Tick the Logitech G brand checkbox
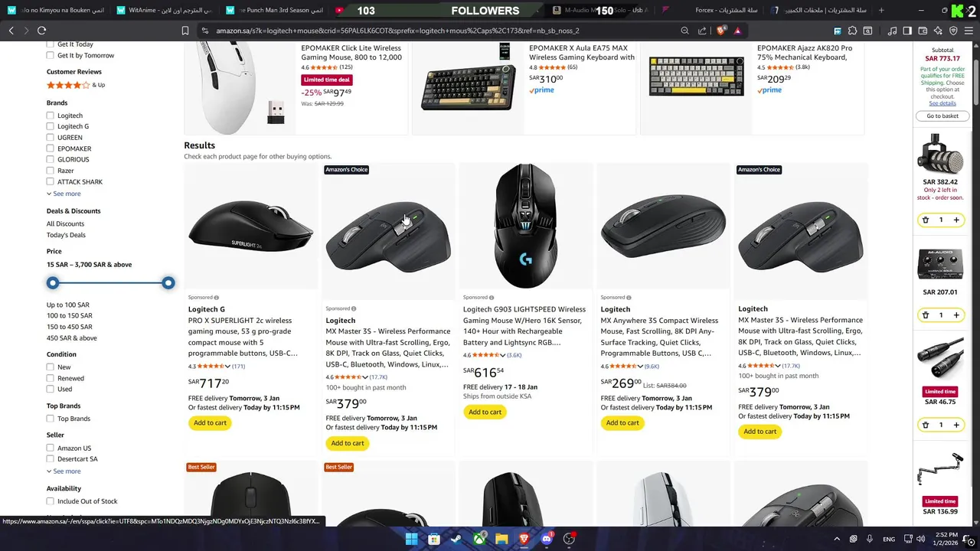The image size is (980, 551). pyautogui.click(x=51, y=126)
